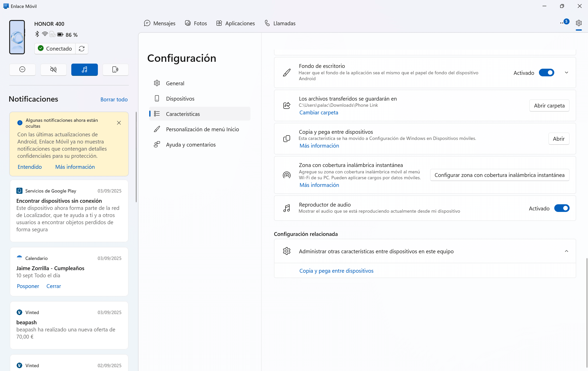Refresh the device connection
Screen dimensions: 588x371
click(x=82, y=49)
